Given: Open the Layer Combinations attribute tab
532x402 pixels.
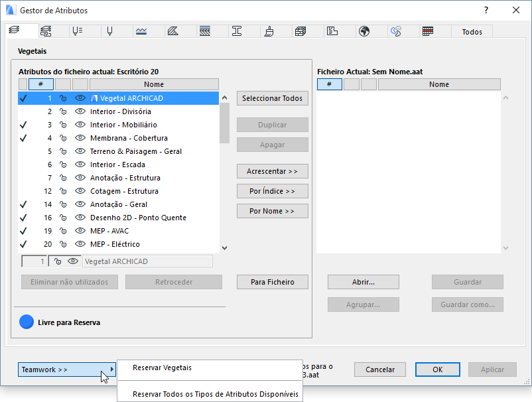Looking at the screenshot, I should point(46,31).
